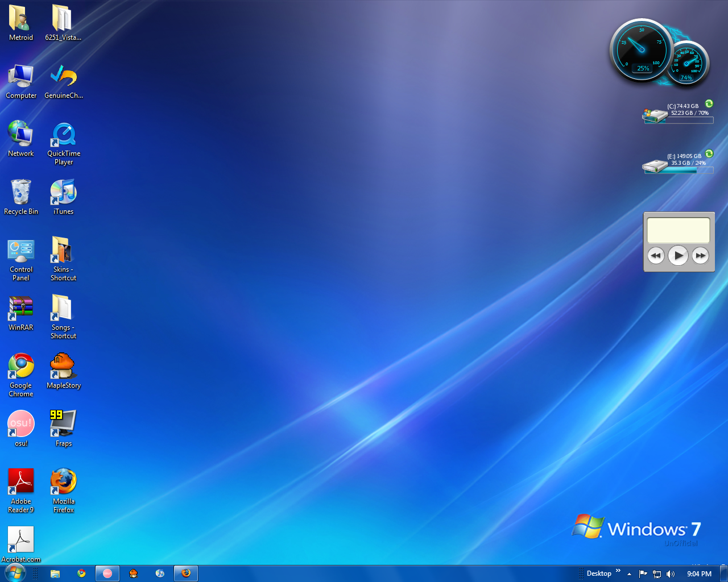Refresh the C: drive gadget
Image resolution: width=728 pixels, height=582 pixels.
pos(709,103)
